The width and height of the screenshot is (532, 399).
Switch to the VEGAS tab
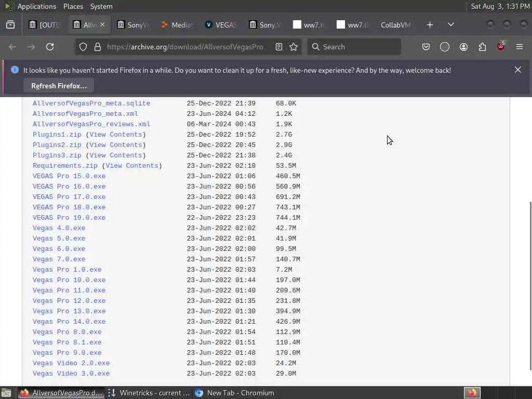221,25
